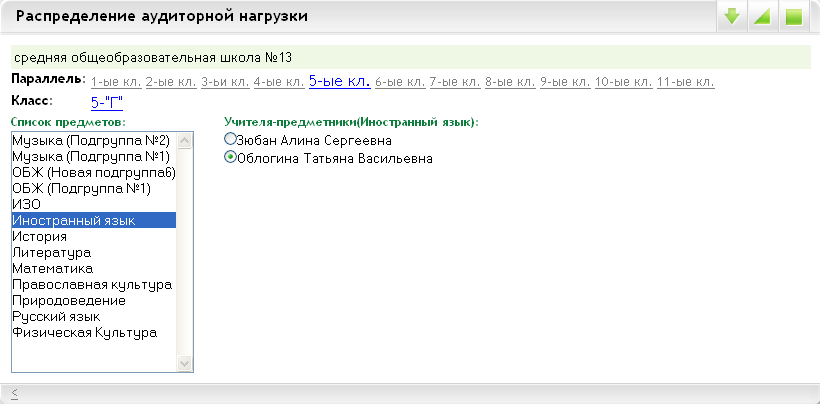This screenshot has height=404, width=820.
Task: Select teacher Зюбан Алина Сергеевна radio button
Action: click(x=230, y=139)
